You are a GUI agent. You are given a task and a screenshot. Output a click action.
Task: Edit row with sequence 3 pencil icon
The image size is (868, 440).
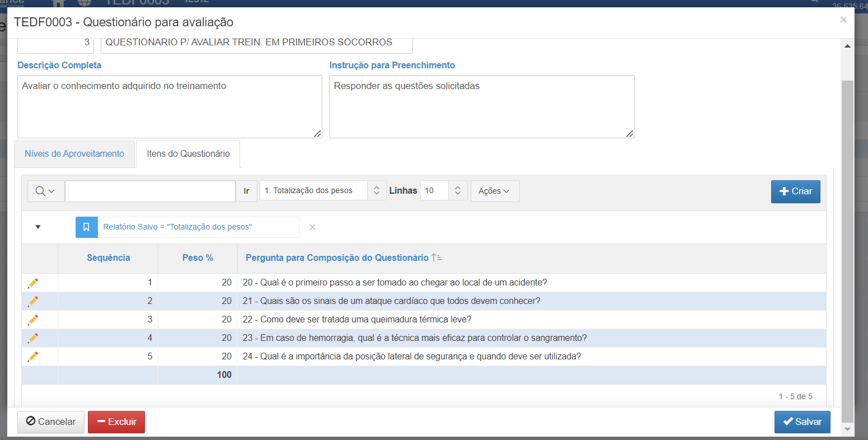[33, 320]
